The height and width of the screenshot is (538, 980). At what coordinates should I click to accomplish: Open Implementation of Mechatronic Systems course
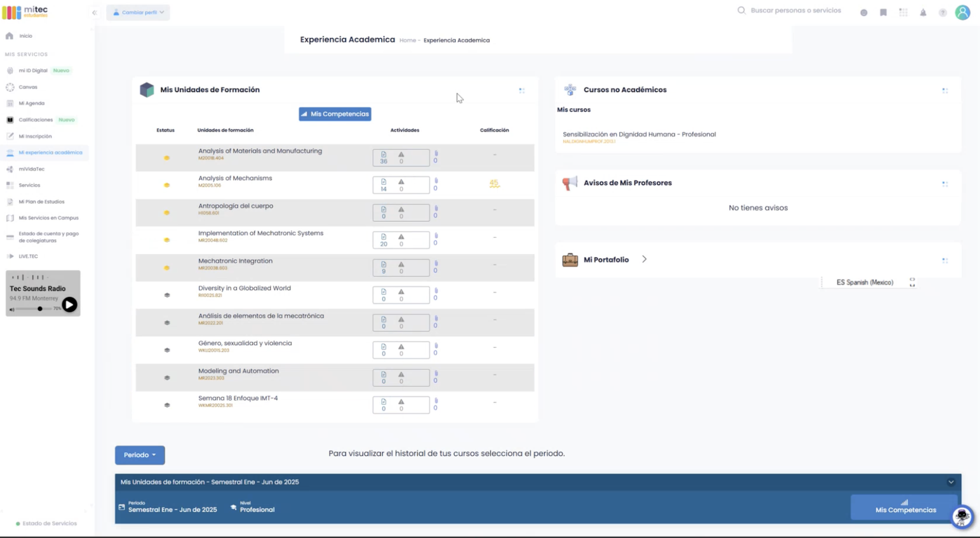pos(260,233)
